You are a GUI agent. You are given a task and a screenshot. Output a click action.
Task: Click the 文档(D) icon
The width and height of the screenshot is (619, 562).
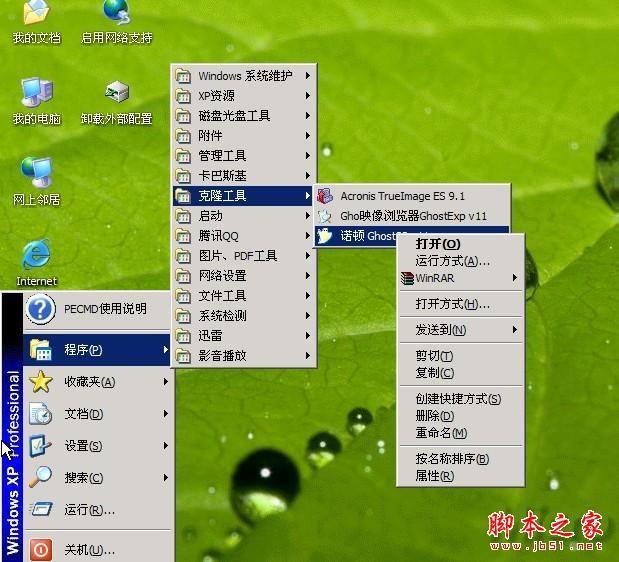point(40,414)
